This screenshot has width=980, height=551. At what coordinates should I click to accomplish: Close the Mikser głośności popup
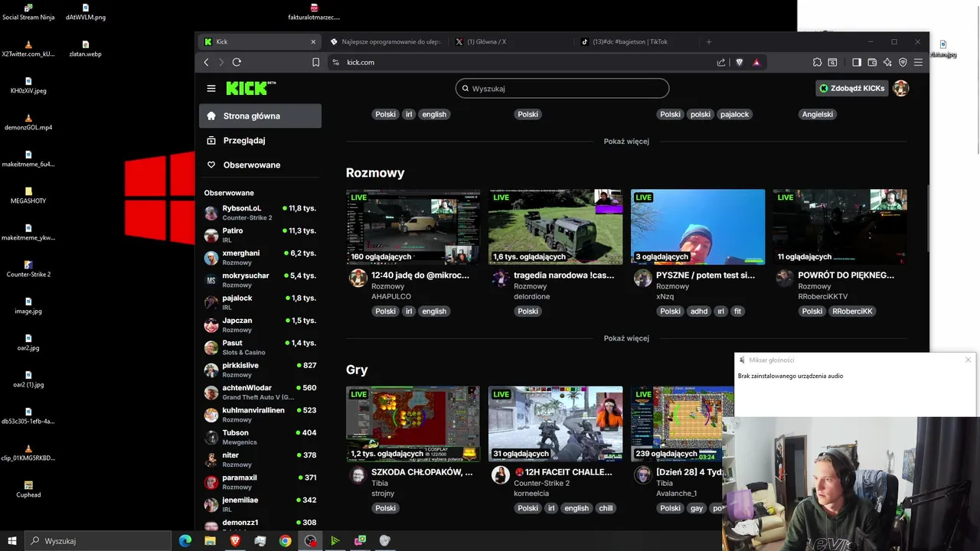pos(968,360)
